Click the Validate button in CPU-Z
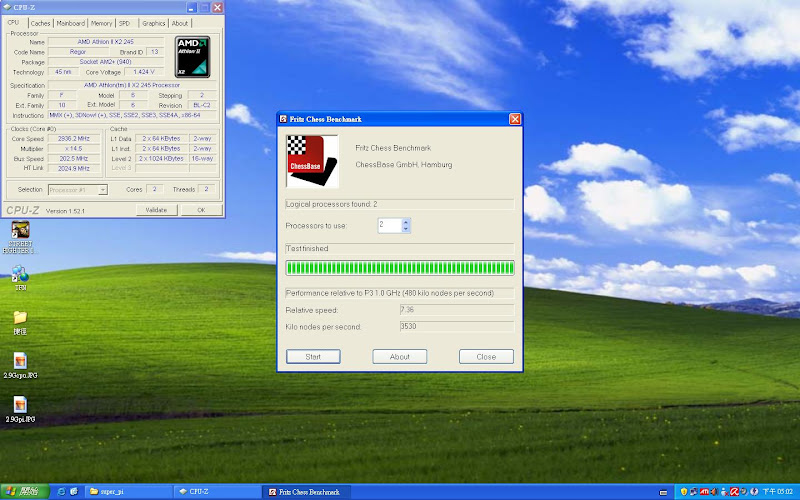800x500 pixels. pyautogui.click(x=156, y=210)
